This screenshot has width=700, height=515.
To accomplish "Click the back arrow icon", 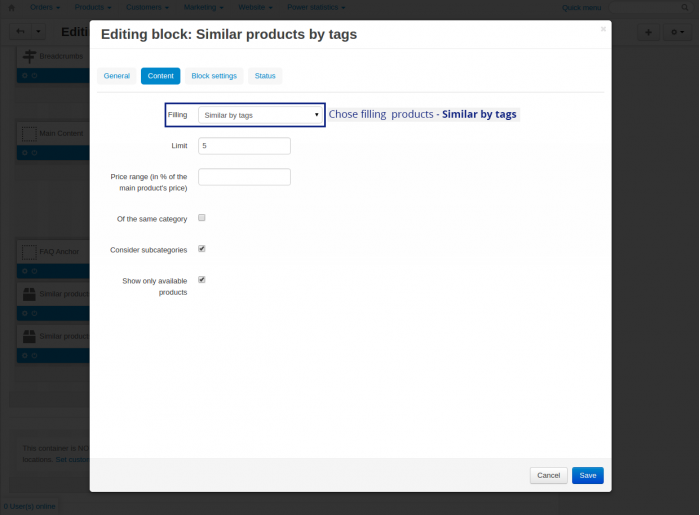I will 21,31.
